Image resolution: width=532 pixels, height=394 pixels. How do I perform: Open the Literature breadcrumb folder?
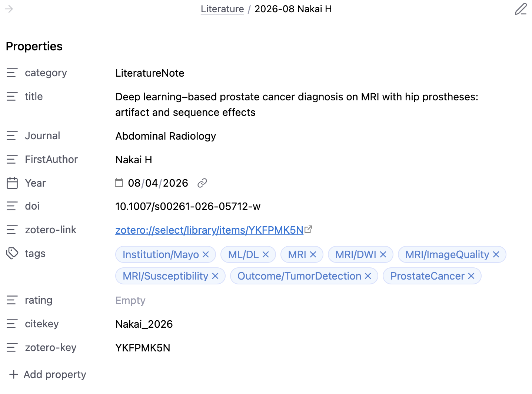click(222, 9)
